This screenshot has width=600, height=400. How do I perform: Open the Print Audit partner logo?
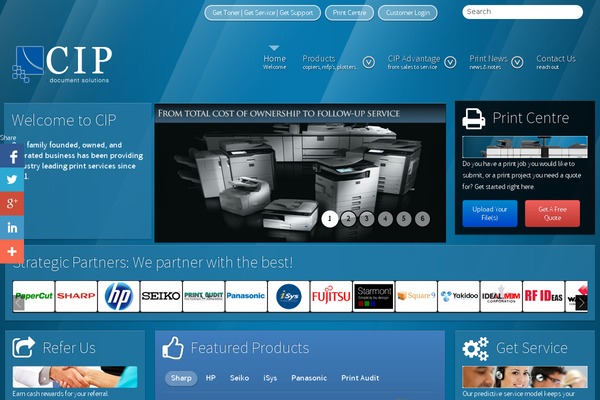click(x=204, y=296)
